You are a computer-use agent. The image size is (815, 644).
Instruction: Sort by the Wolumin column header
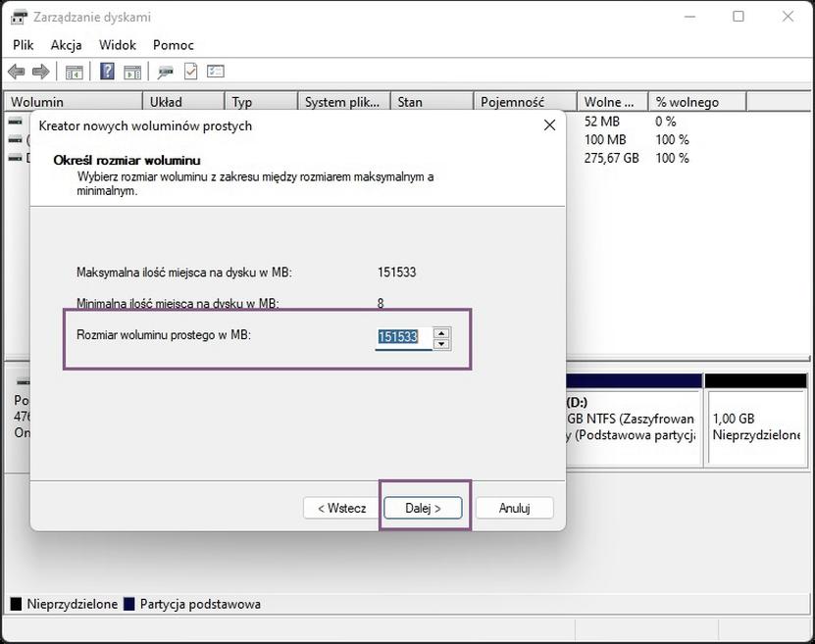click(74, 102)
